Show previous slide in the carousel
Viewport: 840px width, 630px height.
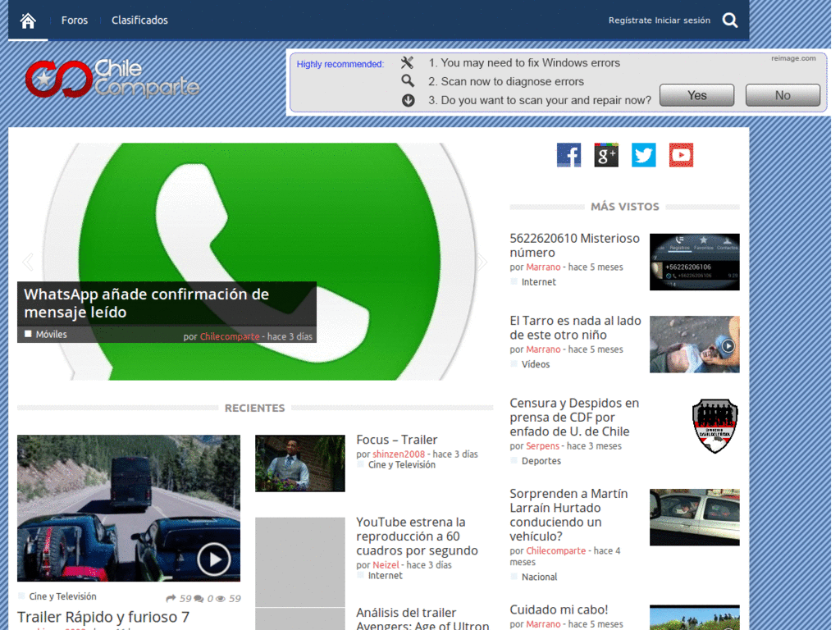pos(28,262)
